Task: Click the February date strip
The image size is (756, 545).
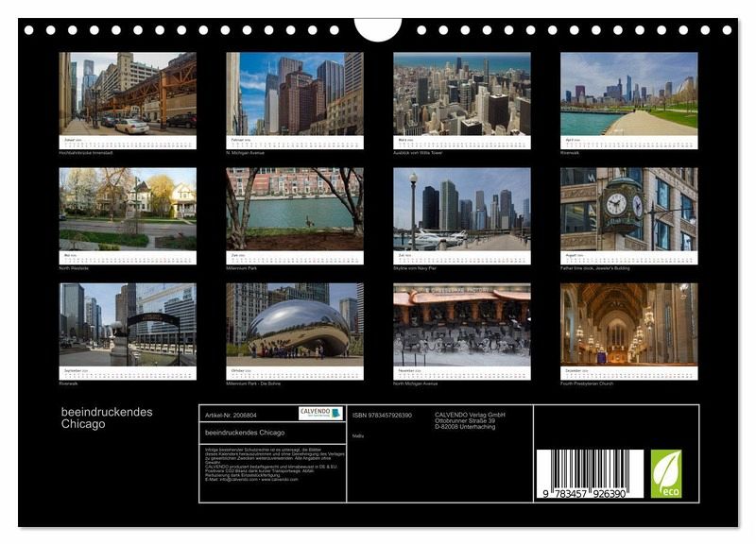Action: [x=295, y=142]
